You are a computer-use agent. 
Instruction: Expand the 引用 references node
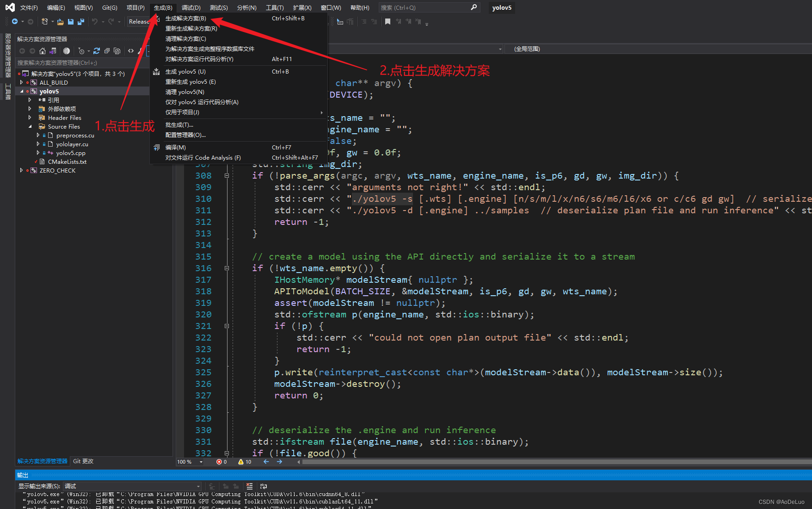click(30, 100)
